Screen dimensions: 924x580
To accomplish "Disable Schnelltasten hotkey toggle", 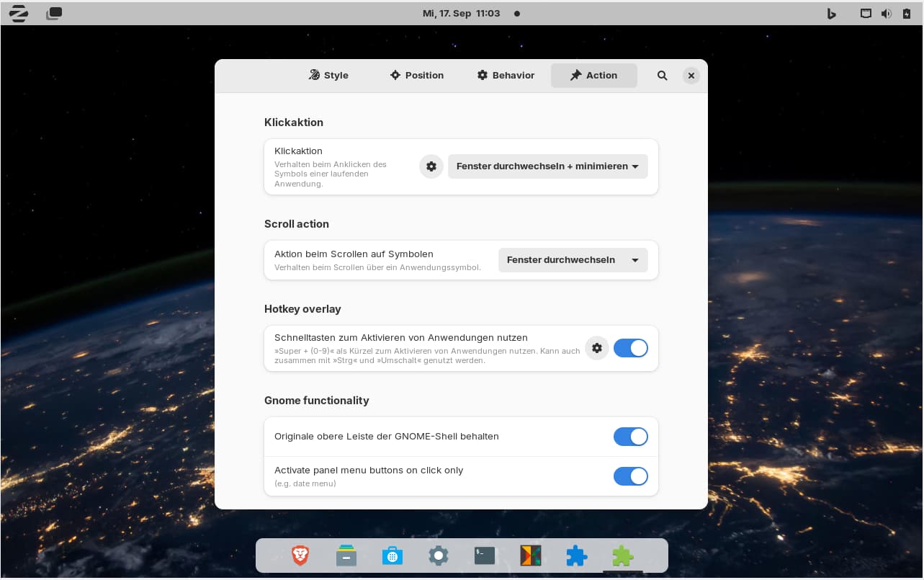I will click(x=630, y=348).
